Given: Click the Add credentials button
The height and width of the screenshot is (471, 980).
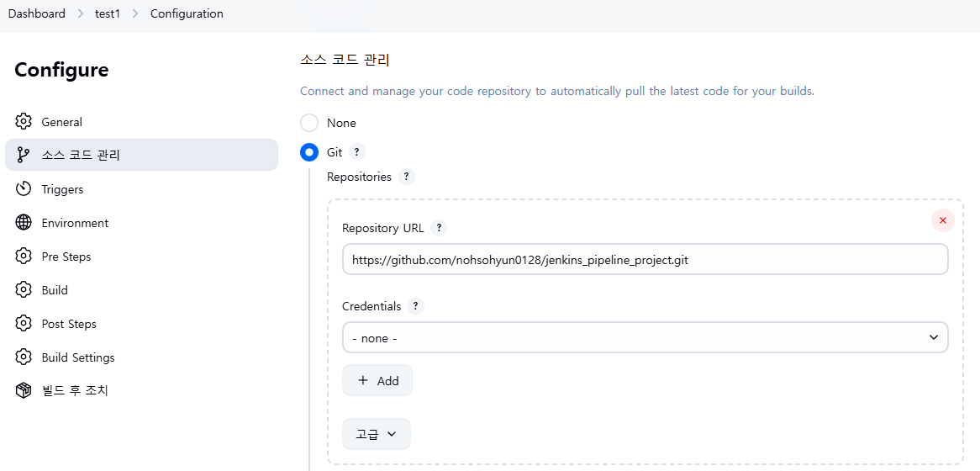Looking at the screenshot, I should pos(377,380).
